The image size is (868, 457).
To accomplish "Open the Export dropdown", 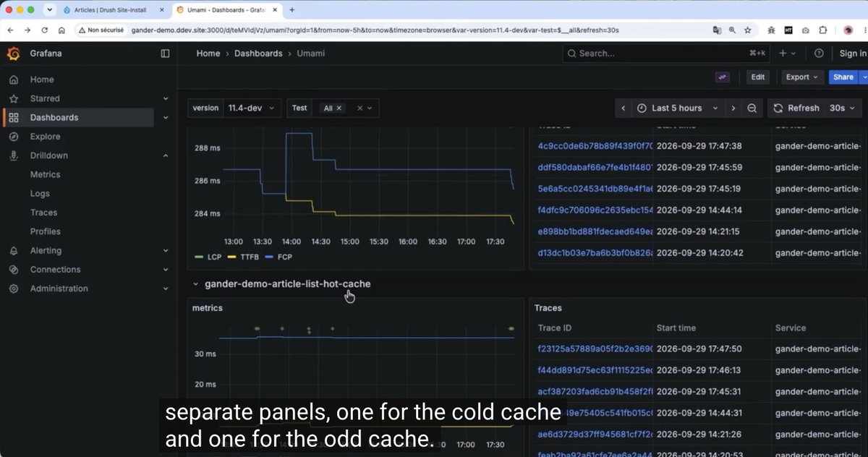I will (x=801, y=77).
